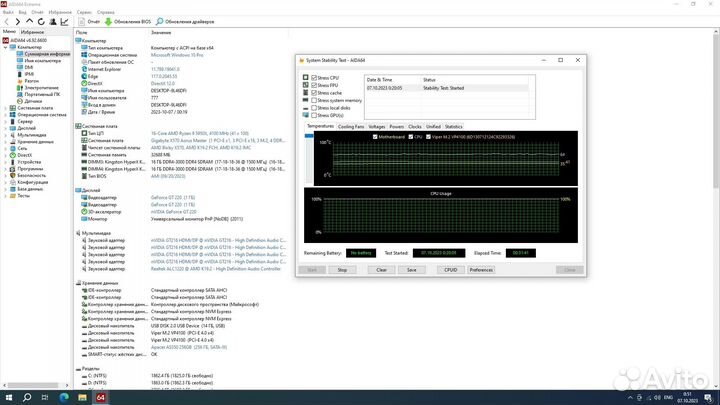Click the Обновления BIOS green arrow button
The height and width of the screenshot is (405, 720).
click(128, 22)
